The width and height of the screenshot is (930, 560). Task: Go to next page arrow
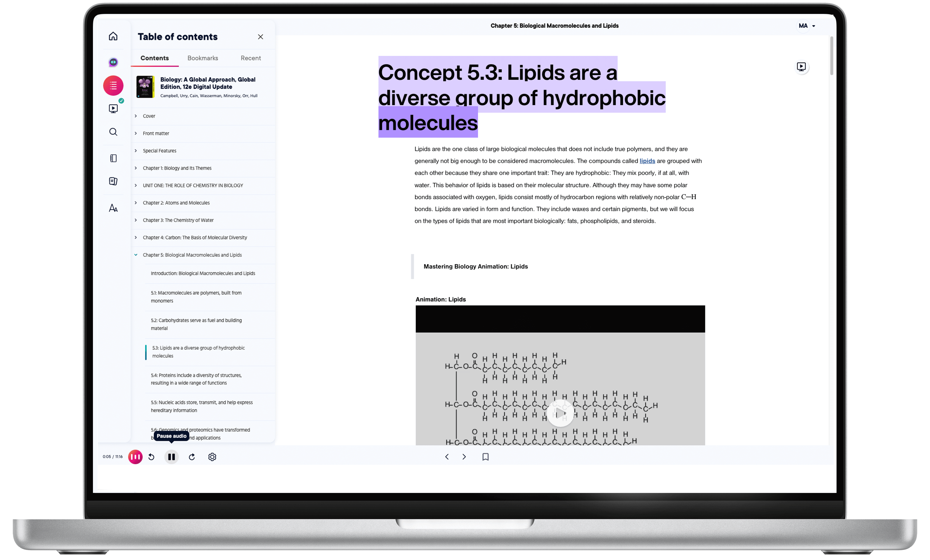pyautogui.click(x=464, y=457)
